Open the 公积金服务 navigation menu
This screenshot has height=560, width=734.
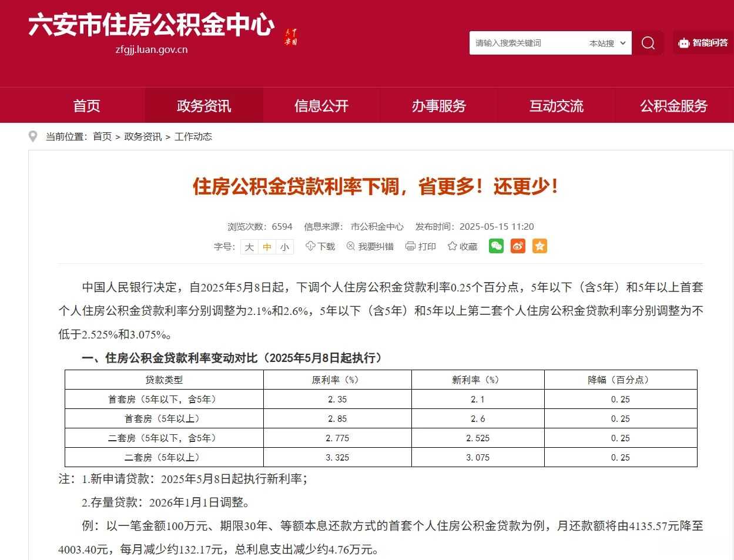(x=673, y=106)
